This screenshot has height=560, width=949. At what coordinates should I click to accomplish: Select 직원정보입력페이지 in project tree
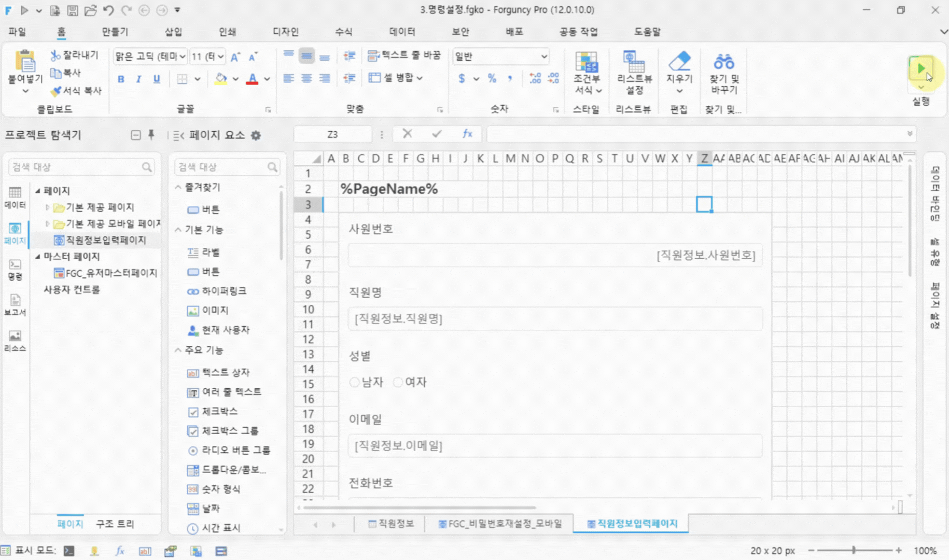point(106,240)
